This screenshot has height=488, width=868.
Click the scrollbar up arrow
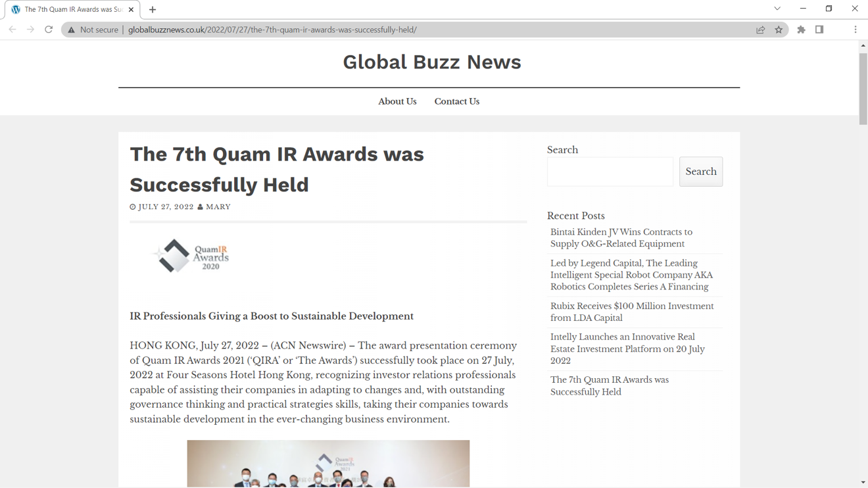[x=863, y=45]
